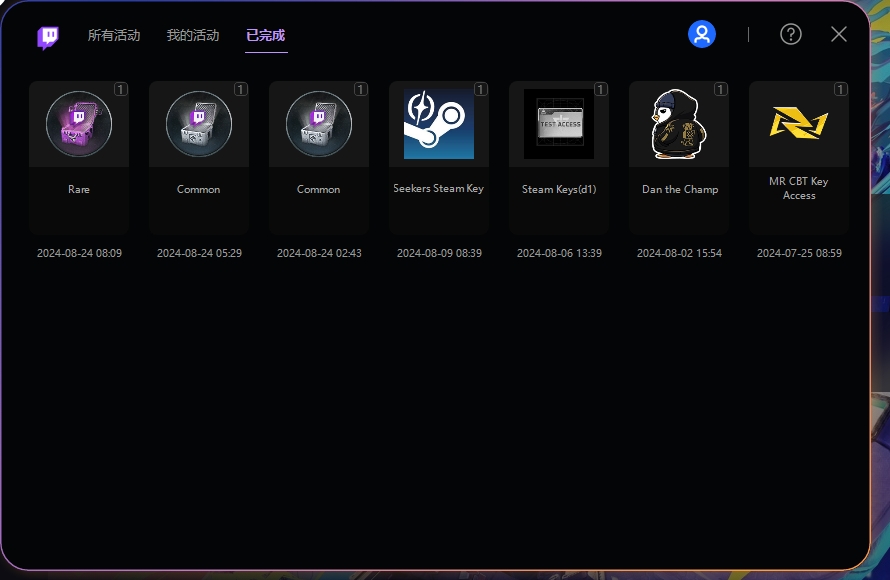Click the 'Rare' label text
The image size is (890, 580).
click(x=79, y=190)
